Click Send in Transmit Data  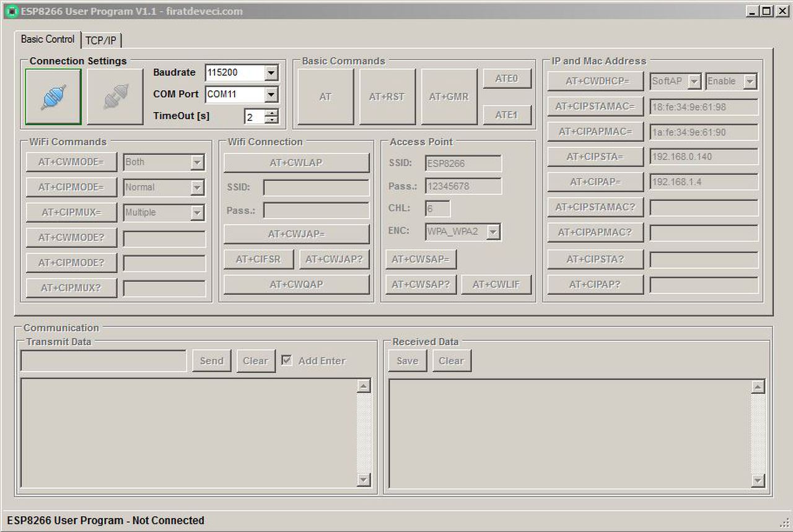click(x=212, y=361)
